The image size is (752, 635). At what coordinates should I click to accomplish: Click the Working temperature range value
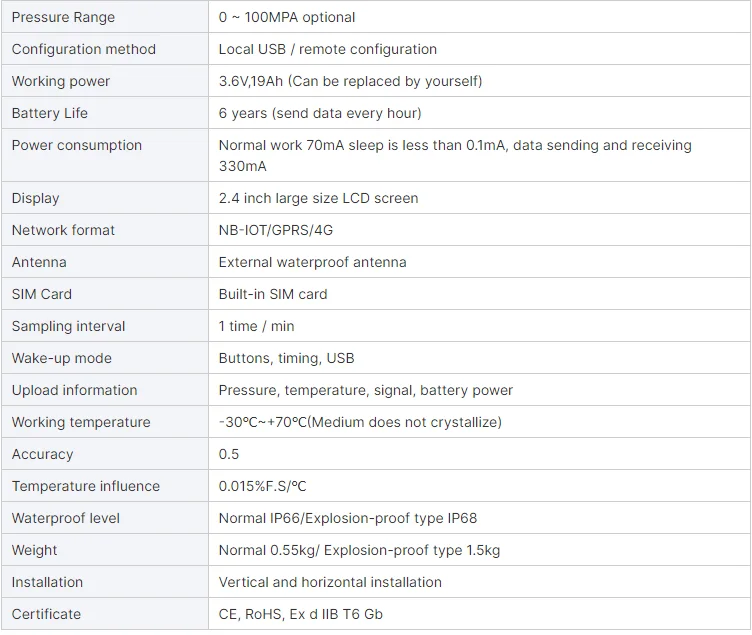pos(360,422)
